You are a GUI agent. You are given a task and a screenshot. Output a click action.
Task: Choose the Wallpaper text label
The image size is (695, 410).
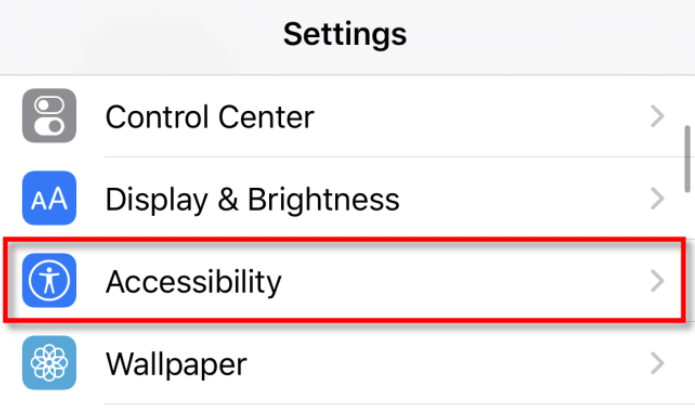click(176, 364)
